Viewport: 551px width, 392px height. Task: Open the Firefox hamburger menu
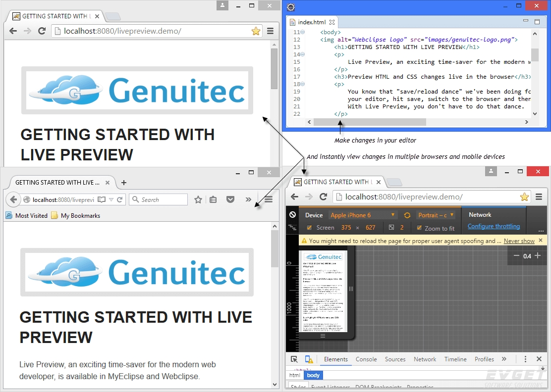click(x=269, y=199)
